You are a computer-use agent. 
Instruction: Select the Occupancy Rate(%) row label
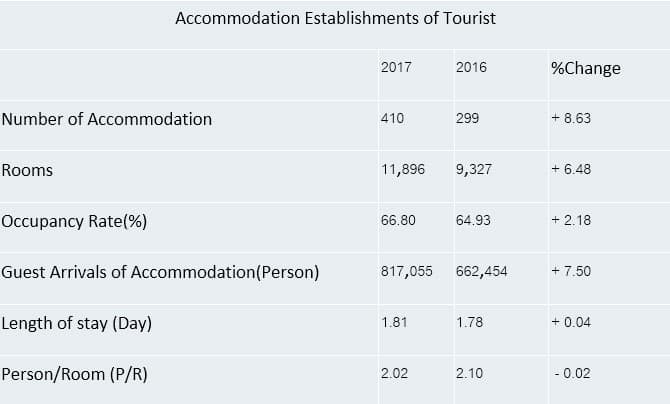click(x=74, y=221)
